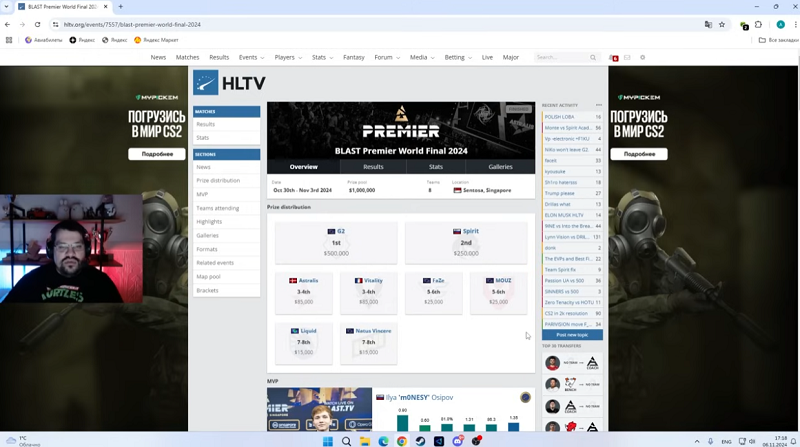Open the browser extensions puzzle icon
The image size is (800, 447).
coord(759,24)
